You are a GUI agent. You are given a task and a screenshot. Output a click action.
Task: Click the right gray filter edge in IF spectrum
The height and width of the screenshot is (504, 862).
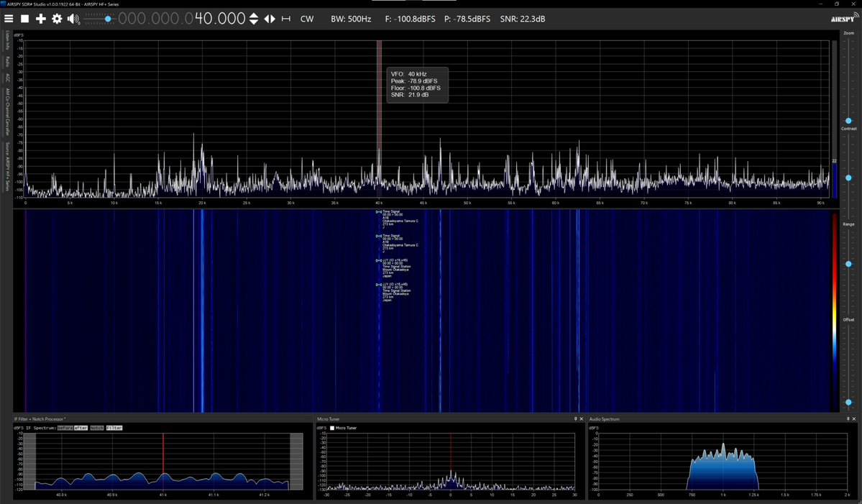(x=296, y=461)
